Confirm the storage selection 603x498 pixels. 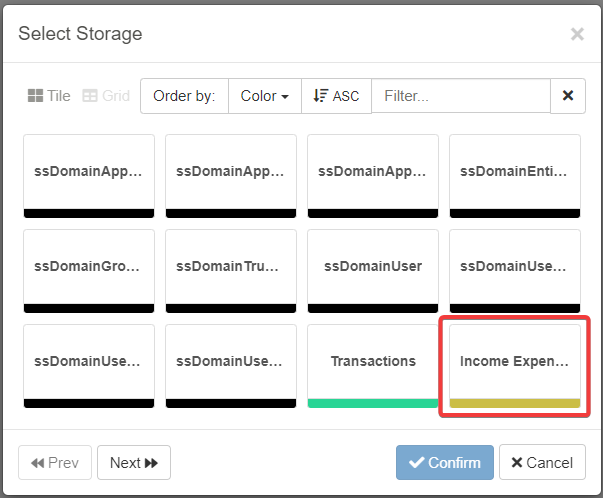pyautogui.click(x=445, y=463)
